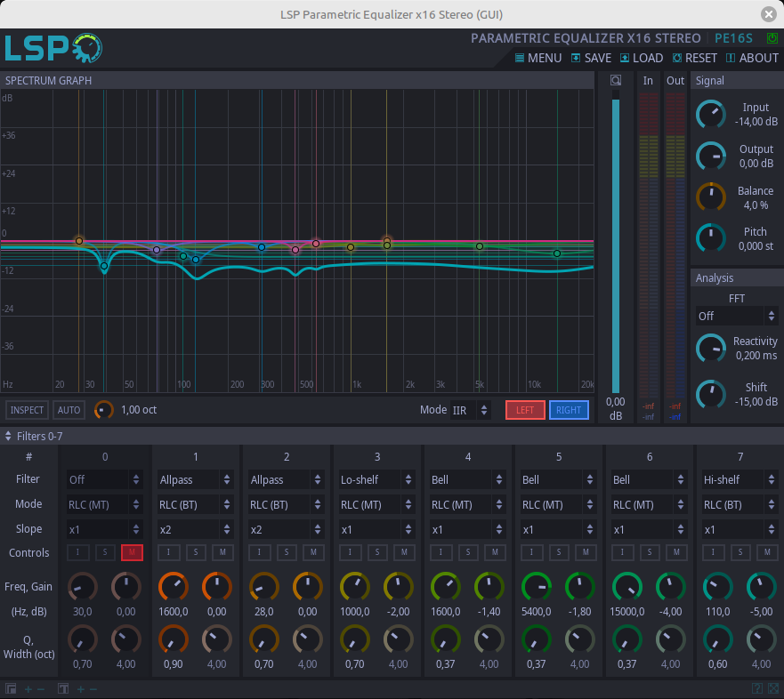Click the Output gain knob
Image resolution: width=784 pixels, height=699 pixels.
click(710, 156)
